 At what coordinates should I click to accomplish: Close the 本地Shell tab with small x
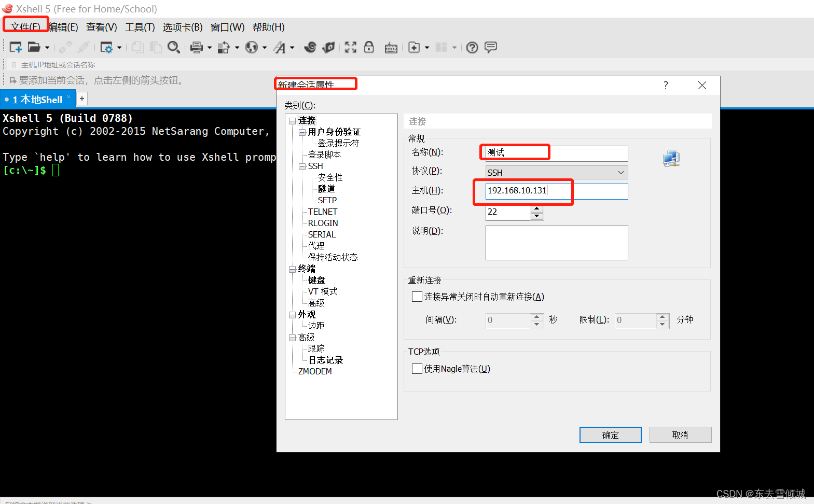point(68,96)
